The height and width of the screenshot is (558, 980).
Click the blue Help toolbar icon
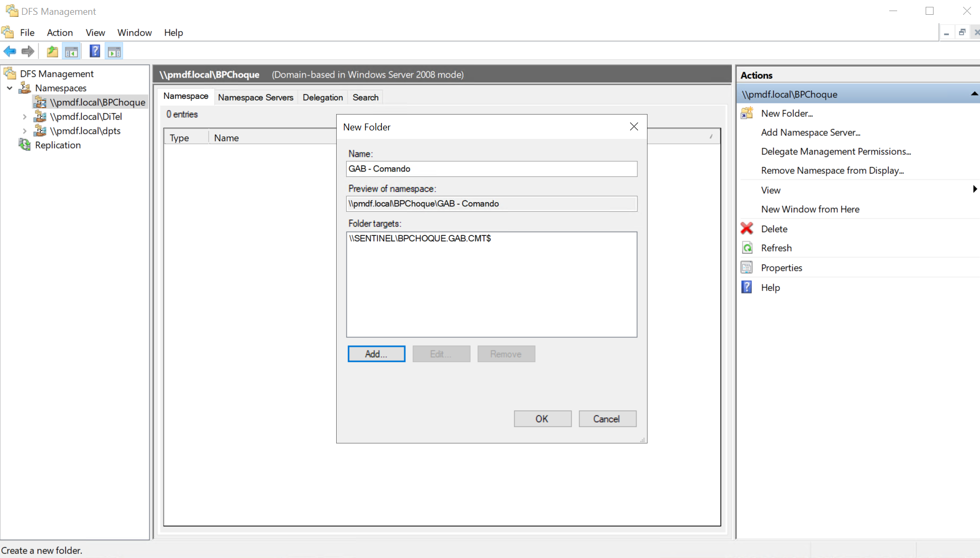pos(94,51)
